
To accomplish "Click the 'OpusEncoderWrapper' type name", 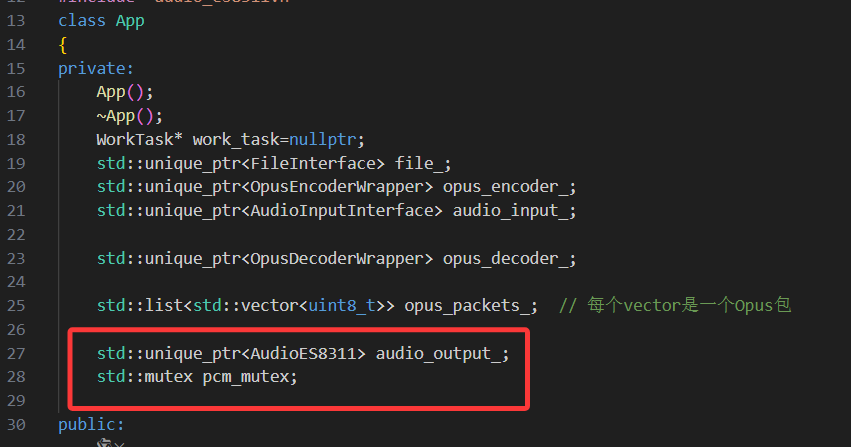I will (336, 187).
